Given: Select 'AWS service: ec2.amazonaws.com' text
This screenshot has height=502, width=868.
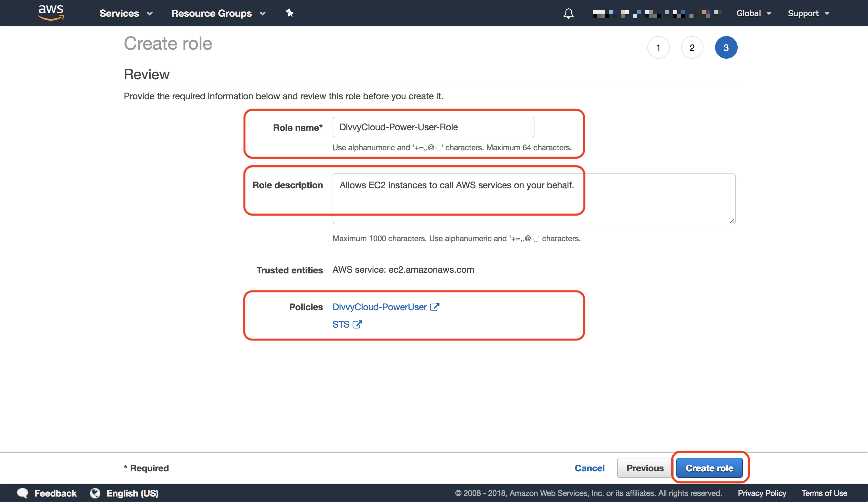Looking at the screenshot, I should (x=403, y=270).
